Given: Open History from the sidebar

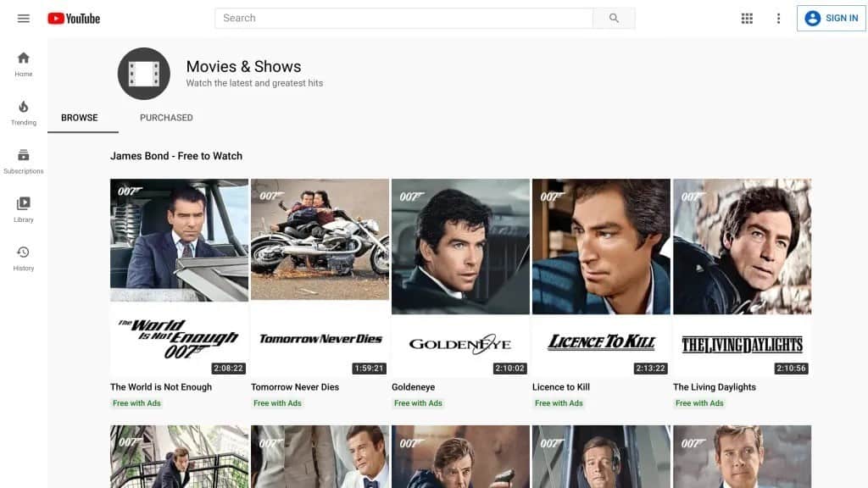Looking at the screenshot, I should [23, 258].
